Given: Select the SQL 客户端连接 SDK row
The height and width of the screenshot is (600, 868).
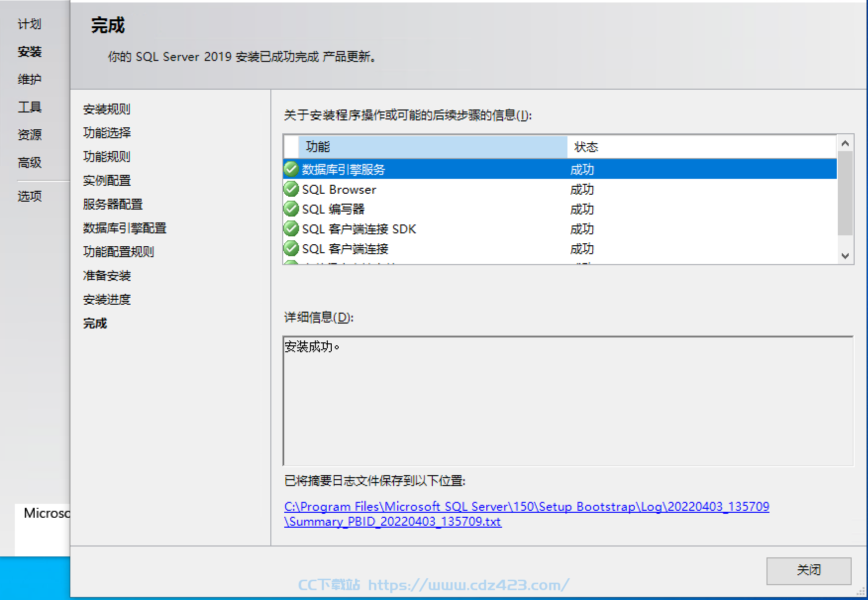Looking at the screenshot, I should coord(560,229).
